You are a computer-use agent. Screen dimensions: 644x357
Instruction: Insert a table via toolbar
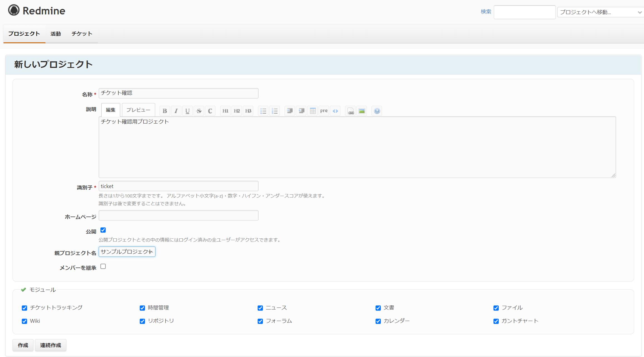pyautogui.click(x=313, y=111)
